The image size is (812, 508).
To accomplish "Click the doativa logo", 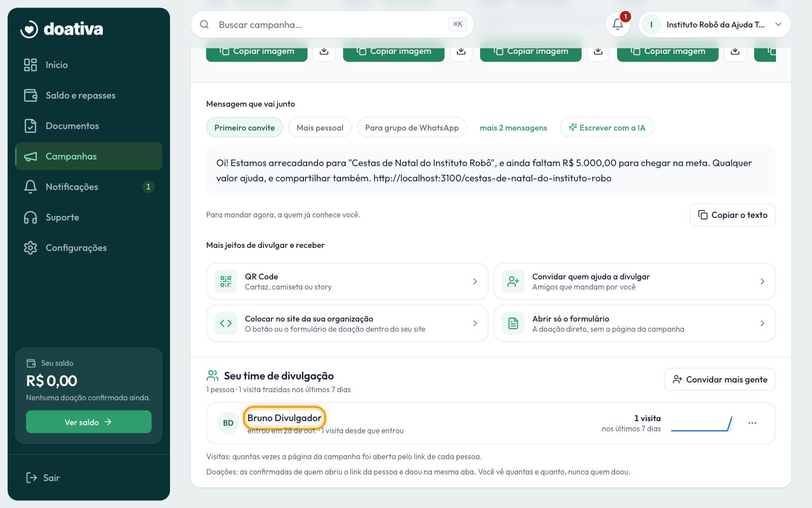I will 61,29.
